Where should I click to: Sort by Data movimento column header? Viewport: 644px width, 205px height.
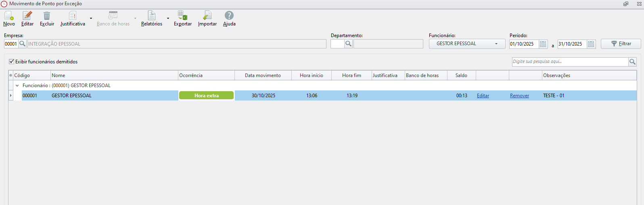pyautogui.click(x=263, y=75)
